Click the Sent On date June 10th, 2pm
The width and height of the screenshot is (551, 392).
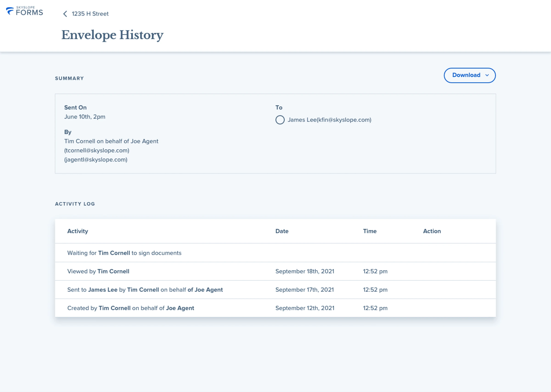[85, 117]
